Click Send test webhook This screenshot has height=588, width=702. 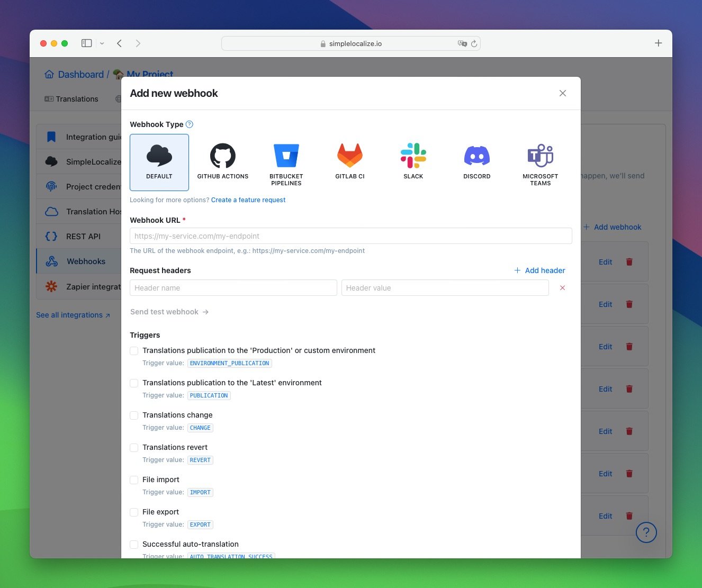pos(169,312)
